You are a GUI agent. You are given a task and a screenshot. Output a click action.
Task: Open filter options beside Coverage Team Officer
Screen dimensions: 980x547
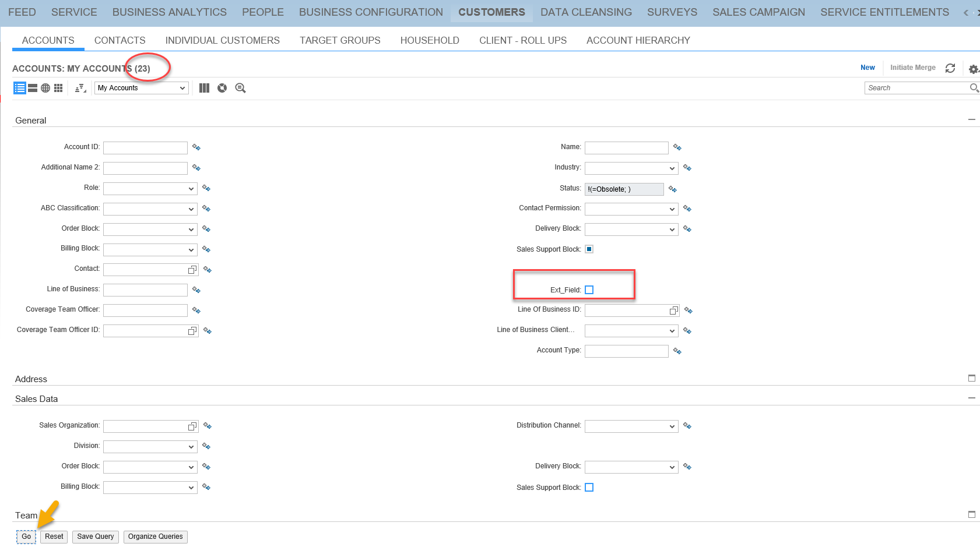coord(196,310)
